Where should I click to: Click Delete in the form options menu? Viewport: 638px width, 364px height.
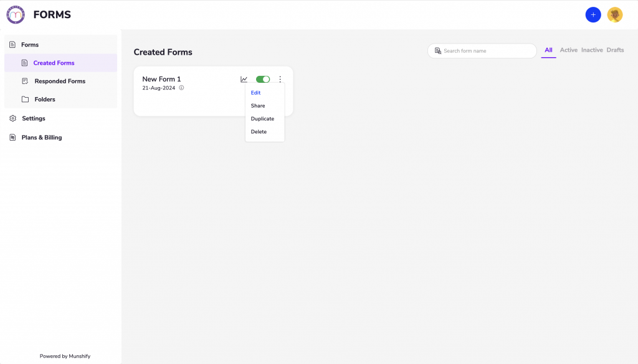coord(259,131)
